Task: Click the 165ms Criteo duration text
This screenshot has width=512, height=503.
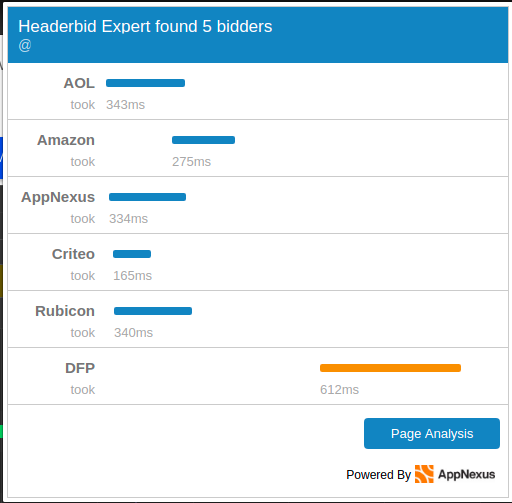Action: pos(132,276)
